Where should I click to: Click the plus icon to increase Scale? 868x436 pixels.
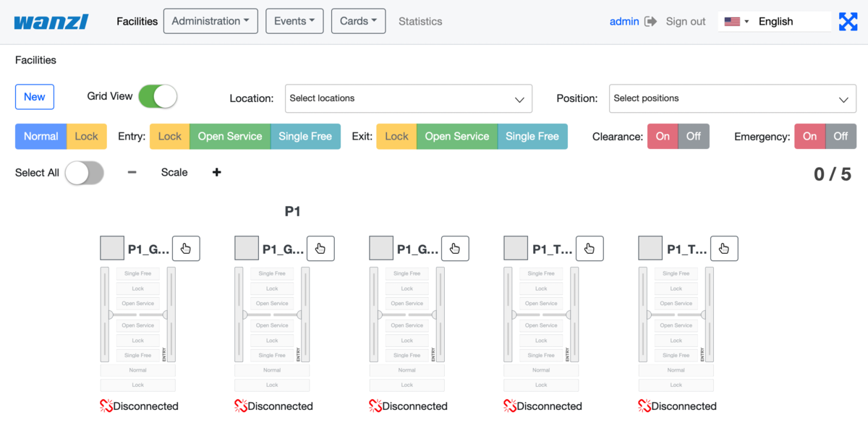216,172
